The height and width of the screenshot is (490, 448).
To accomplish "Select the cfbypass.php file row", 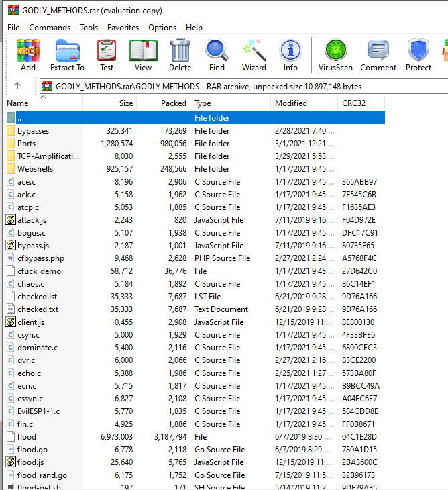I will click(40, 258).
